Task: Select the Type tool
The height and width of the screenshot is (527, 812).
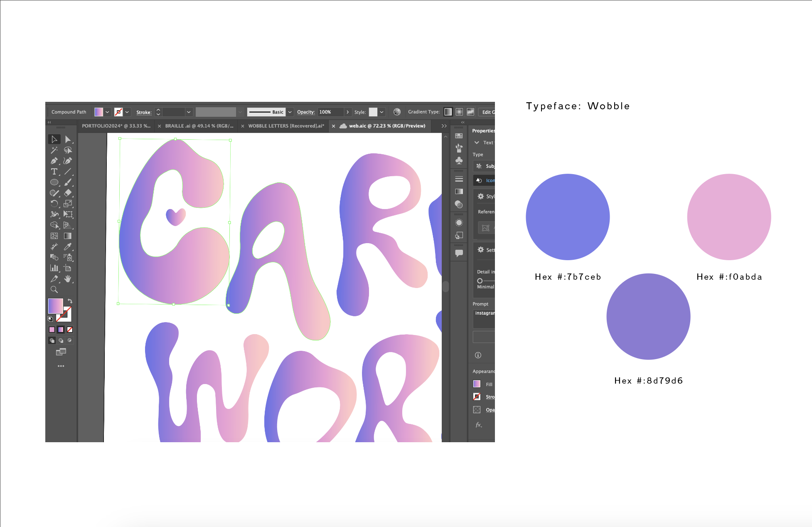Action: (x=54, y=172)
